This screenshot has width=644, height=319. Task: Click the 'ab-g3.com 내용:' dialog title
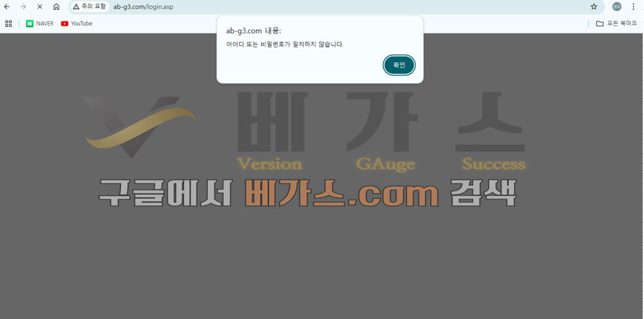[x=253, y=31]
